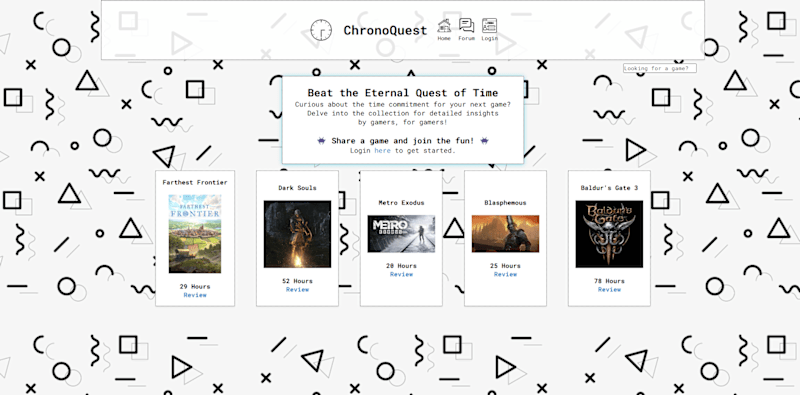
Task: Click the 'Baldur's Gate 3' card title
Action: (609, 188)
